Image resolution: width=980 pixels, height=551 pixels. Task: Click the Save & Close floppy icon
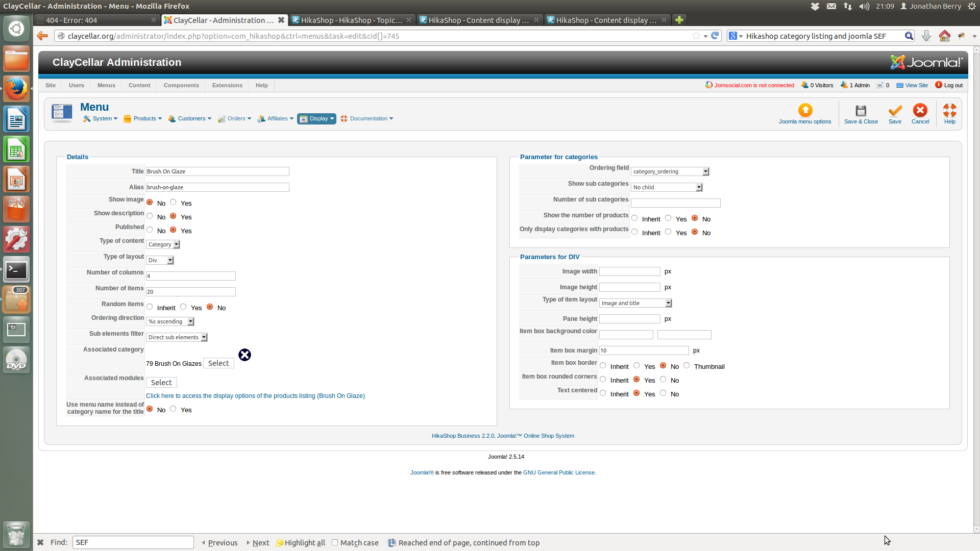point(861,111)
